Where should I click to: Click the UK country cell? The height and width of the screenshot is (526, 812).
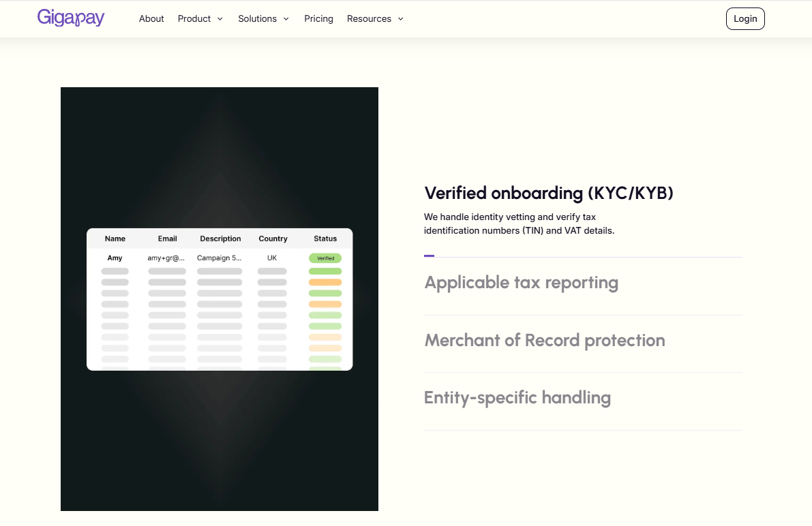click(x=272, y=258)
